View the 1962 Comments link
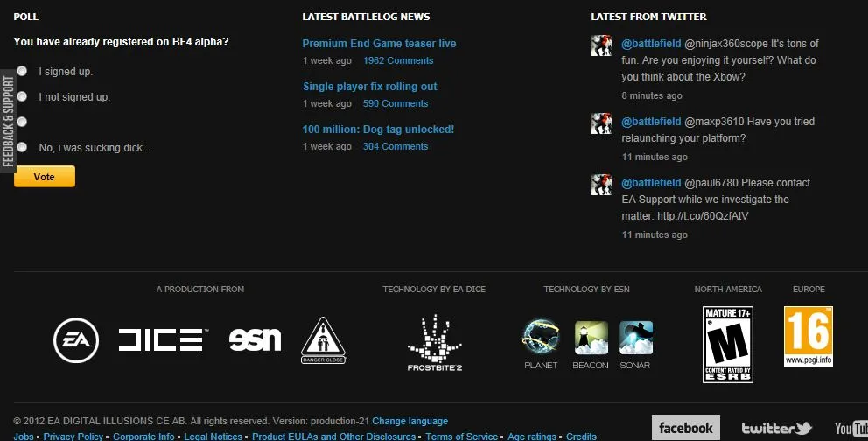The height and width of the screenshot is (441, 868). (398, 61)
